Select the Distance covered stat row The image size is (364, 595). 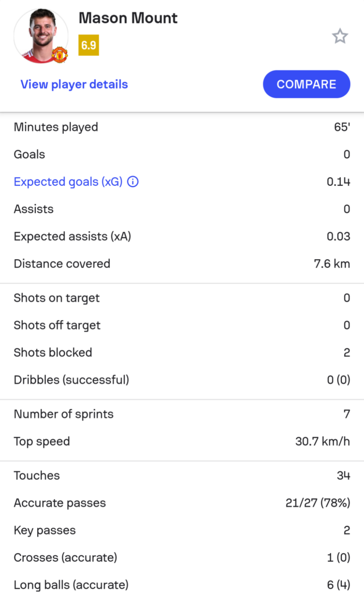(x=182, y=264)
